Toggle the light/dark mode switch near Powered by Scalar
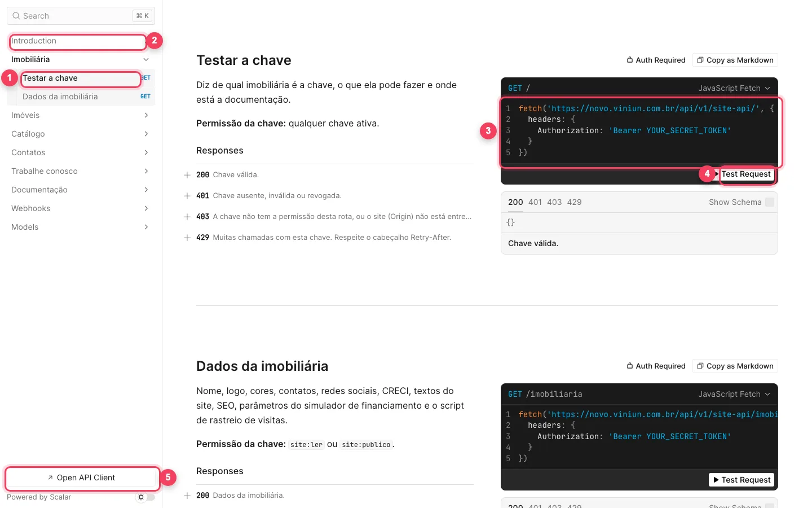The width and height of the screenshot is (812, 508). (145, 497)
